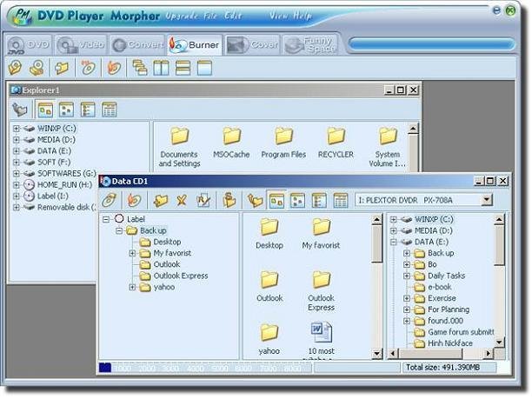The image size is (532, 399).
Task: Select the Burner tab
Action: [x=195, y=45]
